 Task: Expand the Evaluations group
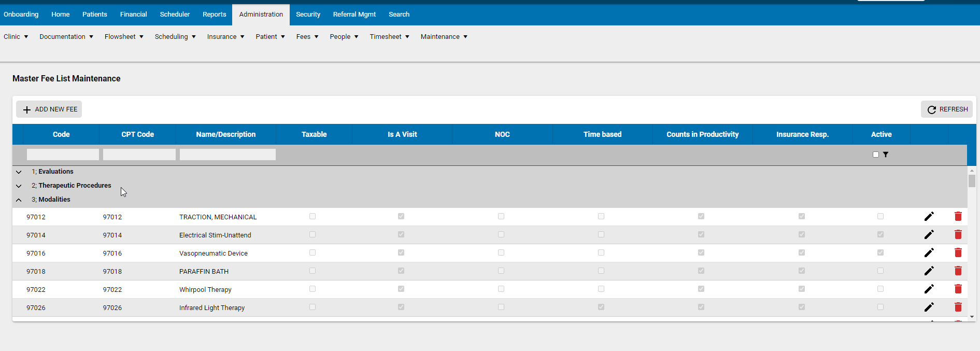click(x=19, y=172)
